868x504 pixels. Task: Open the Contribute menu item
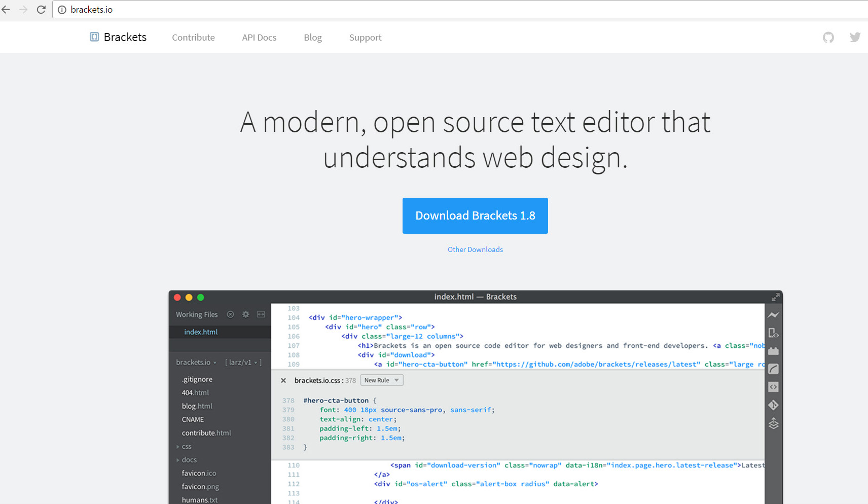(x=193, y=38)
